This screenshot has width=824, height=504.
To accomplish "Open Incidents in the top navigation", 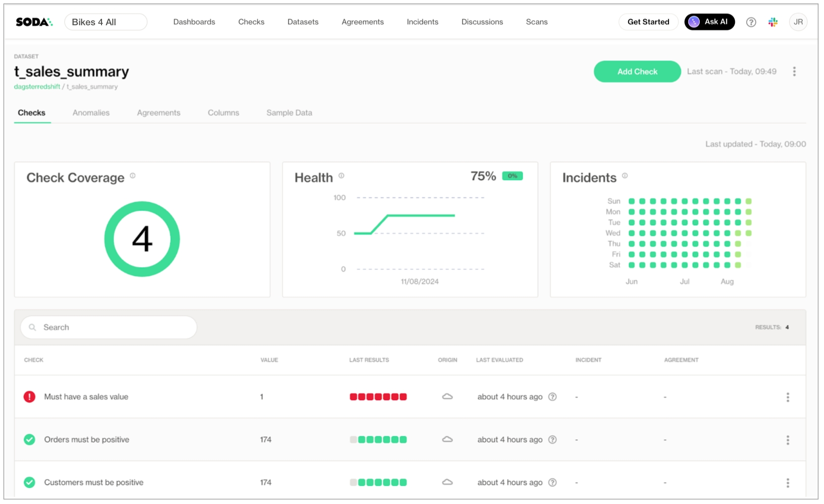I will click(x=422, y=22).
